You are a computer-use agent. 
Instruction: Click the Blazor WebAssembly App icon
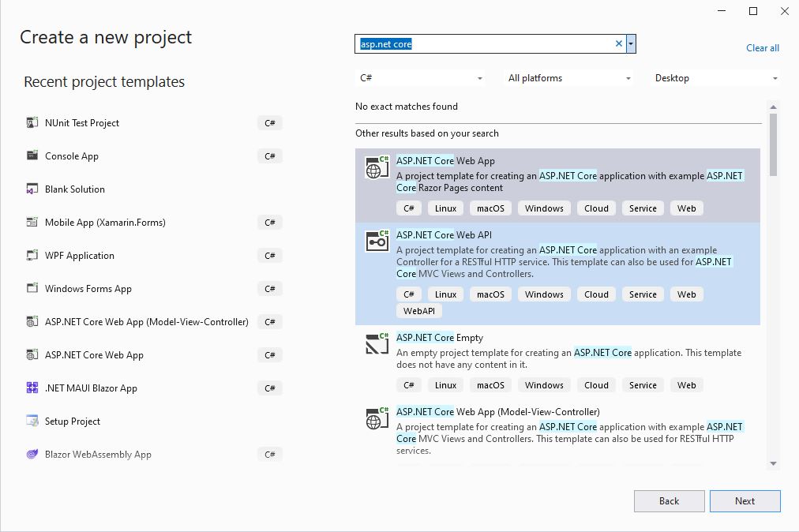coord(32,454)
